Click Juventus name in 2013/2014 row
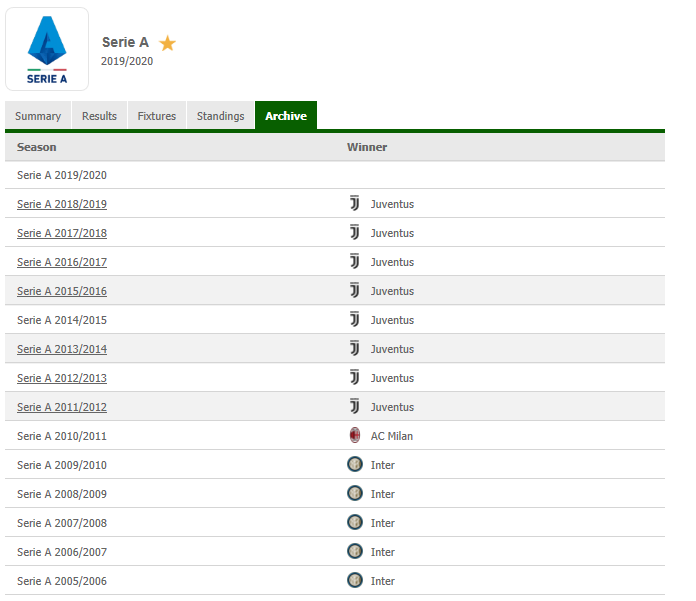This screenshot has width=696, height=601. click(392, 349)
